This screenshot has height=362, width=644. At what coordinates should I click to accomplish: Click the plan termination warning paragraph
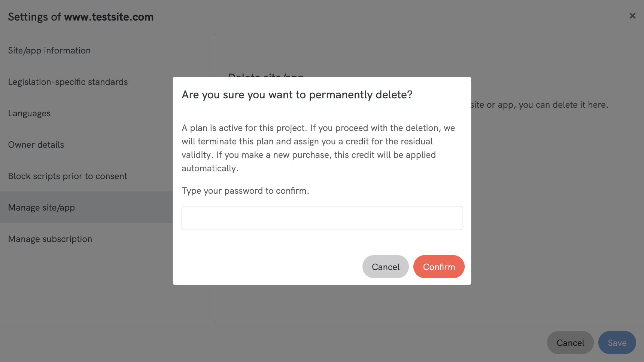[x=318, y=148]
